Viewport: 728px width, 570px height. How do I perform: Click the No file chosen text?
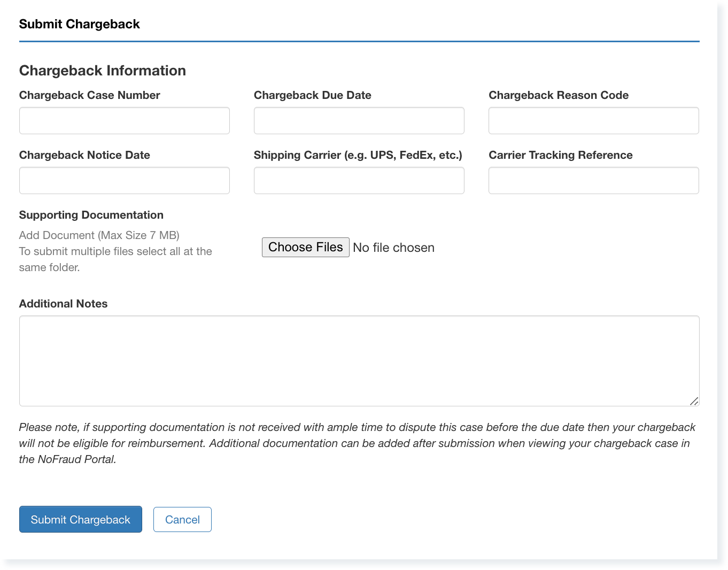[x=393, y=248]
